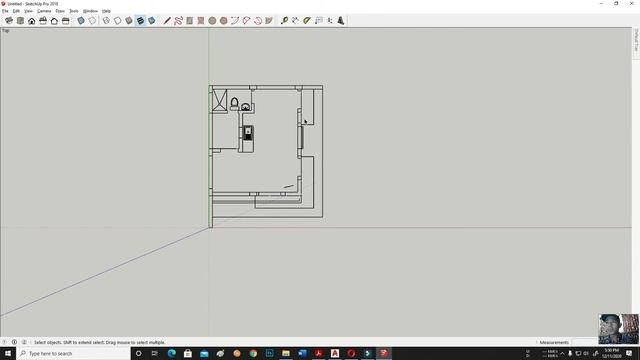Open Microsoft Edge from taskbar

click(171, 353)
